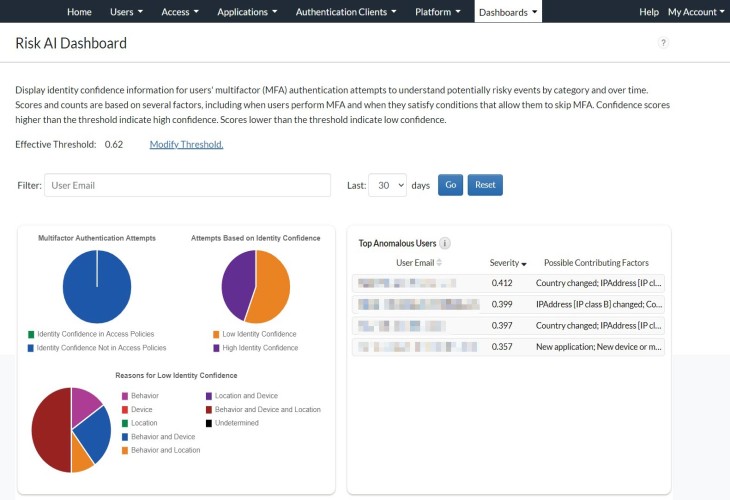Open the Authentication Clients menu
The width and height of the screenshot is (730, 500).
[x=347, y=12]
